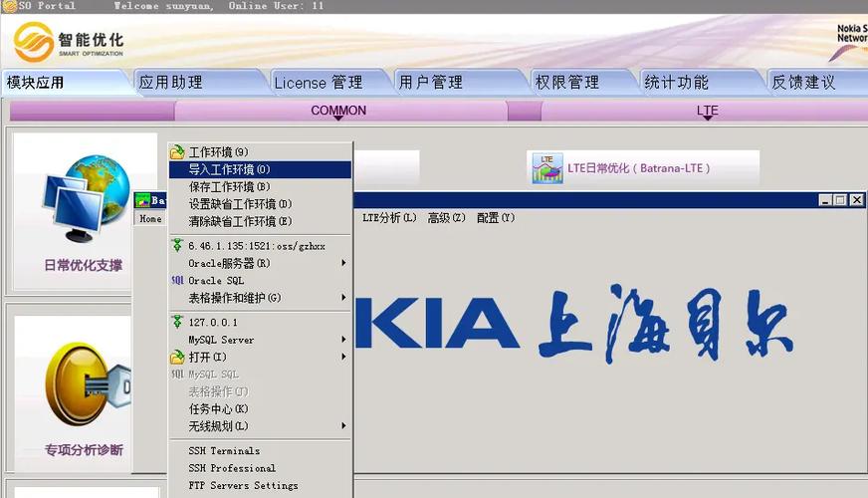This screenshot has height=498, width=868.
Task: Click the folder icon beside 打开(I)
Action: [x=177, y=357]
